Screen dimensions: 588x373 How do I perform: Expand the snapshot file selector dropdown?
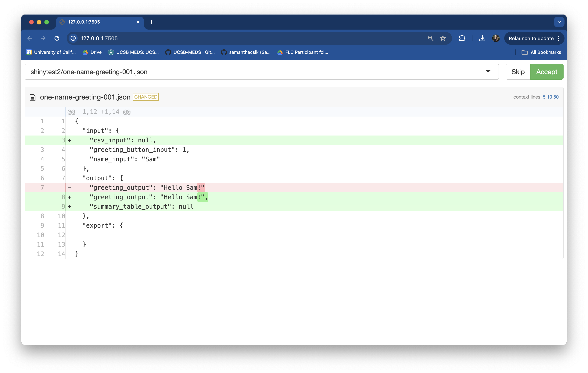[x=488, y=72]
